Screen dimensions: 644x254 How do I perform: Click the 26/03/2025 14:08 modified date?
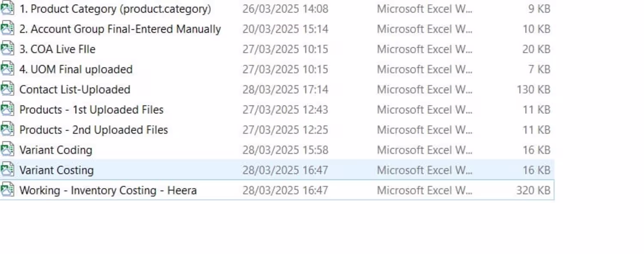click(285, 9)
